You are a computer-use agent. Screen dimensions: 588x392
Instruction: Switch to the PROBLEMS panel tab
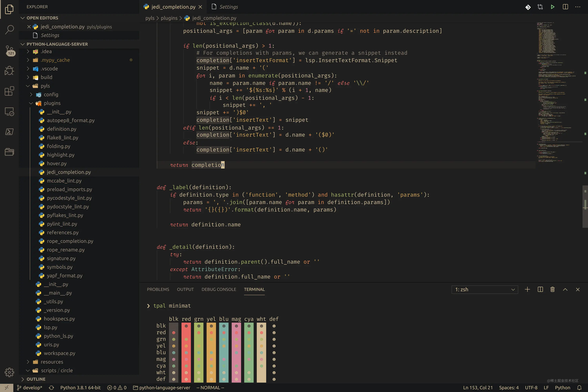point(158,289)
